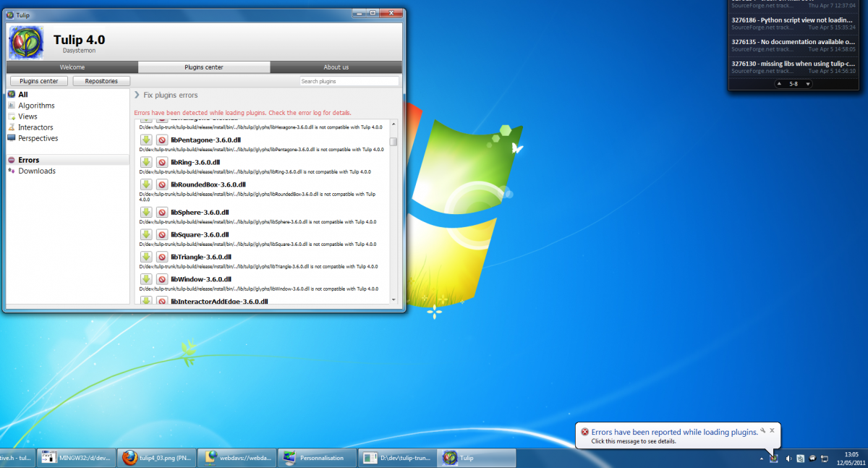Click red remove icon for libTriangle-3.6.0.dll

tap(162, 257)
